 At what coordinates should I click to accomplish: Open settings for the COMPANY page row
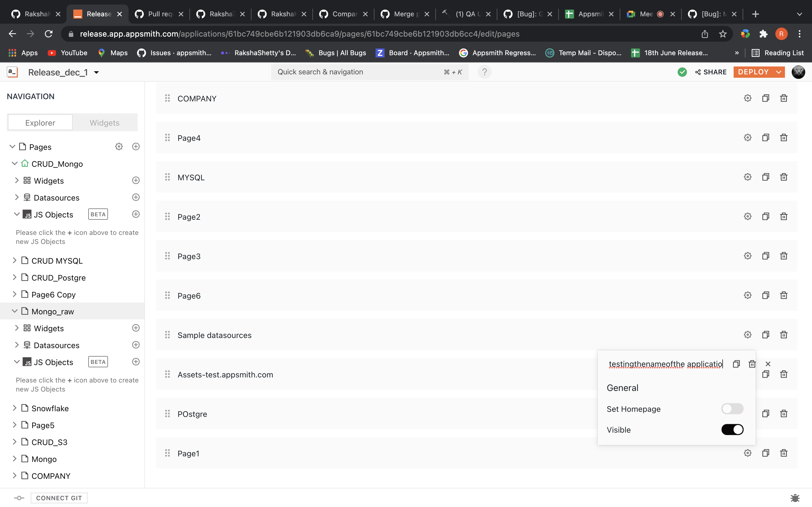(747, 98)
